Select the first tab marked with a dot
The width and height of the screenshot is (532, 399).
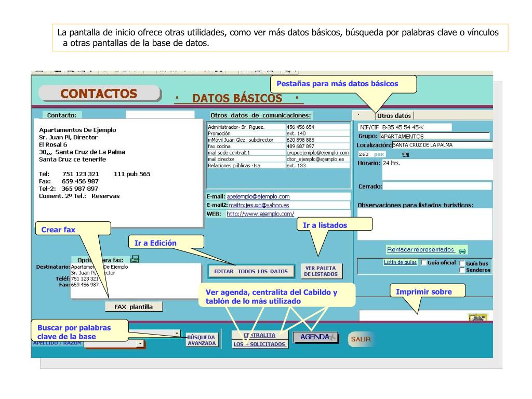(x=364, y=115)
